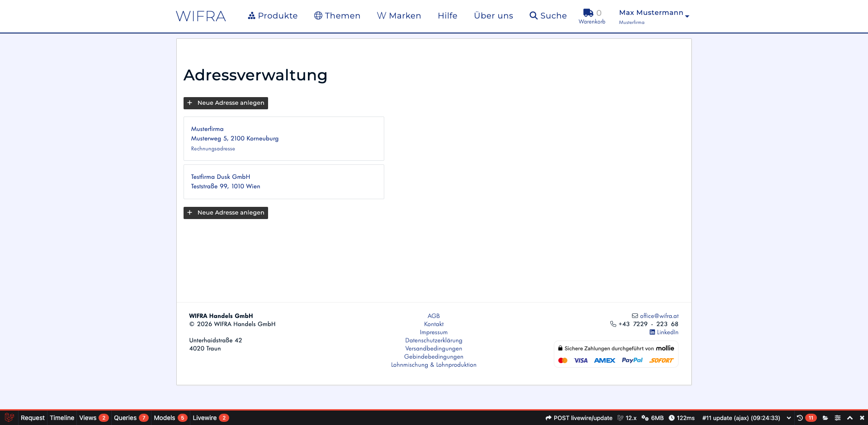Minimize the debugbar with the up chevron
The image size is (868, 425).
(x=850, y=418)
